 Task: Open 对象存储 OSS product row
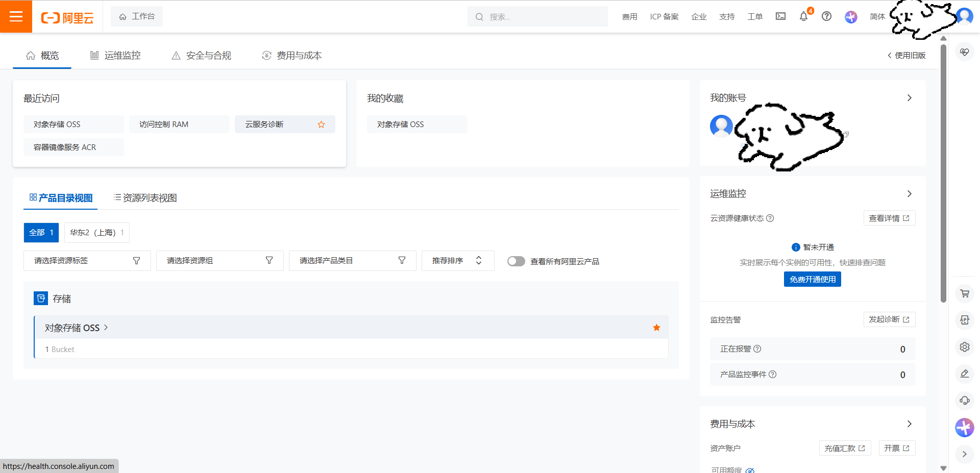click(351, 328)
